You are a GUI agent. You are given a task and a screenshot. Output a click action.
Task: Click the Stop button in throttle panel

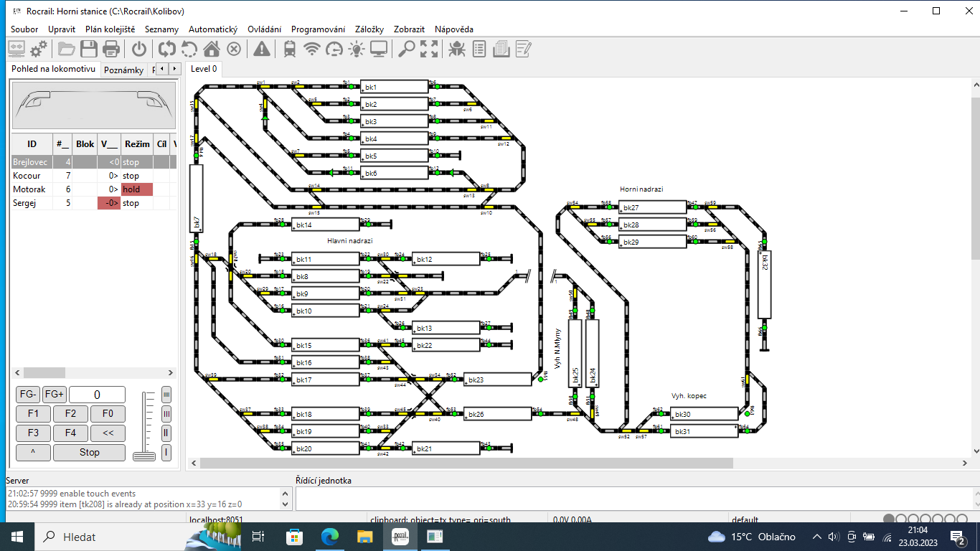pos(89,453)
